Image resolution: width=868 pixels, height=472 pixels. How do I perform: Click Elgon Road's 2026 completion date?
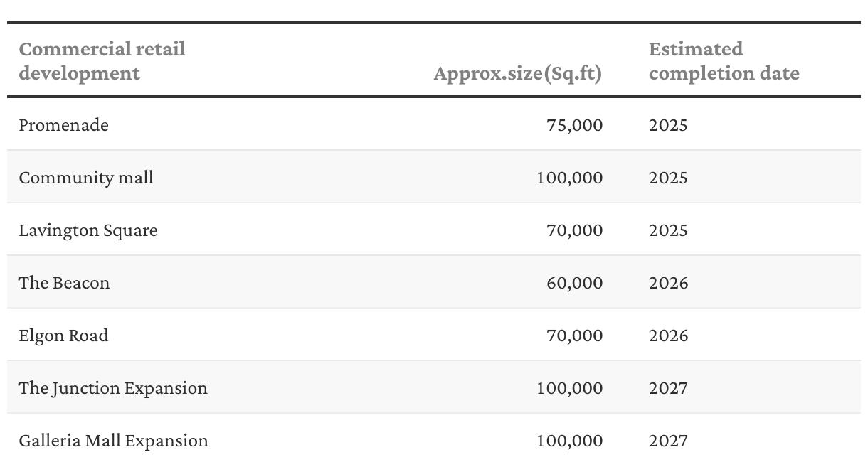(x=668, y=336)
